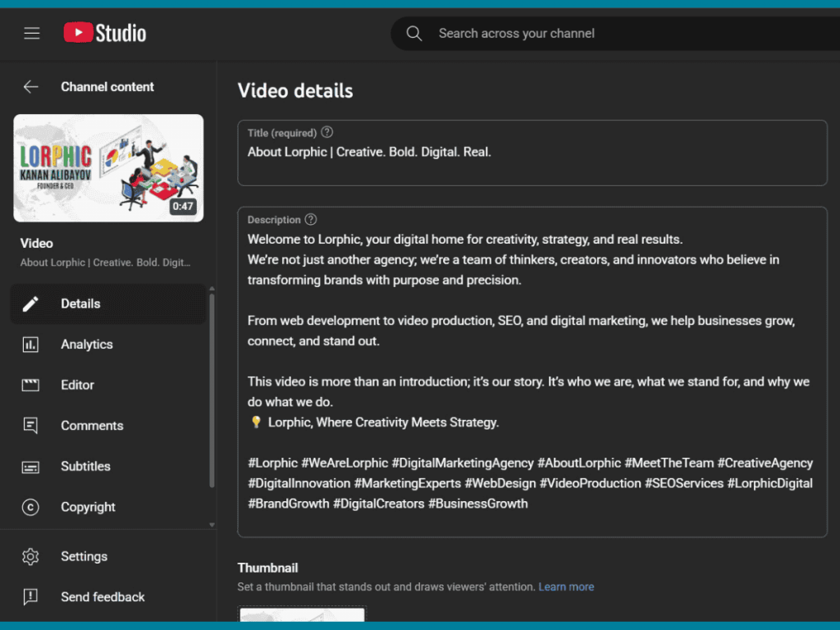The image size is (840, 630).
Task: Click the help icon next to Title
Action: 327,132
